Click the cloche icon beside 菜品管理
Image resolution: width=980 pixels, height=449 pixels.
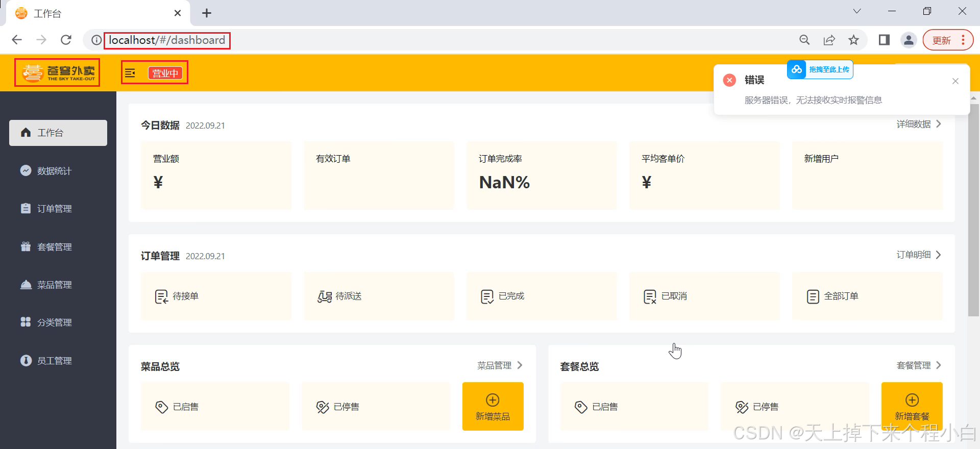tap(26, 284)
